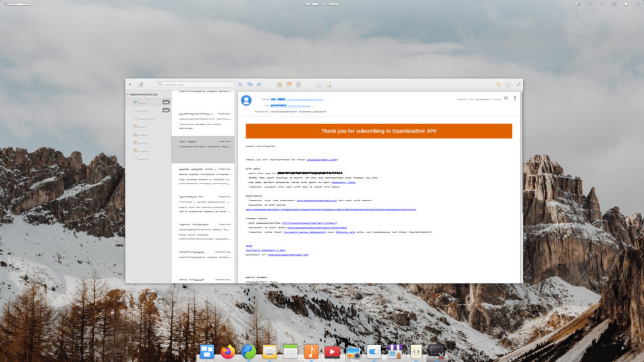The width and height of the screenshot is (644, 362).
Task: Archive the conversation using the box icon
Action: point(279,85)
